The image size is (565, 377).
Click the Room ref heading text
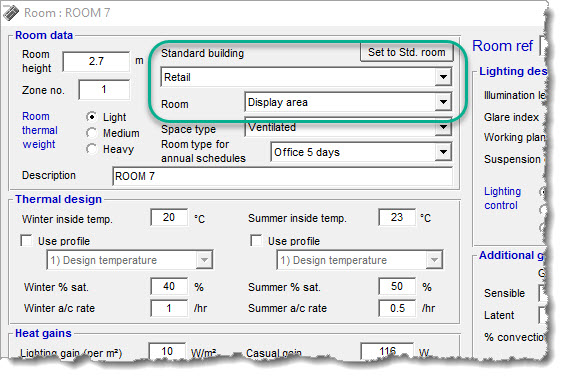[x=502, y=46]
